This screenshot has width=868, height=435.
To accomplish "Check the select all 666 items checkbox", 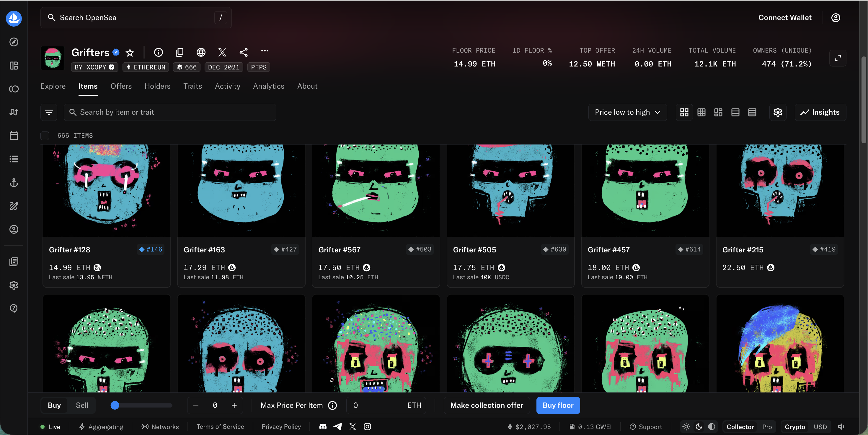I will click(45, 136).
